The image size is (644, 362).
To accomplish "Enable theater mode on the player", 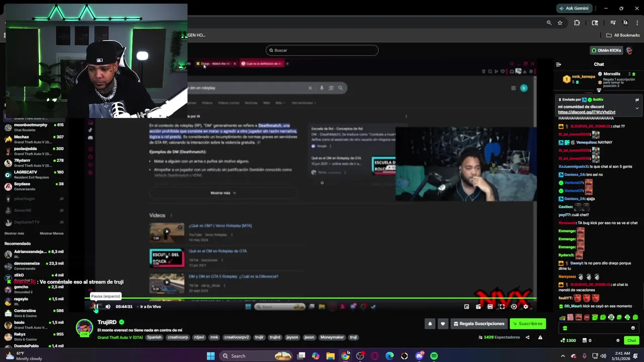I will click(x=490, y=307).
